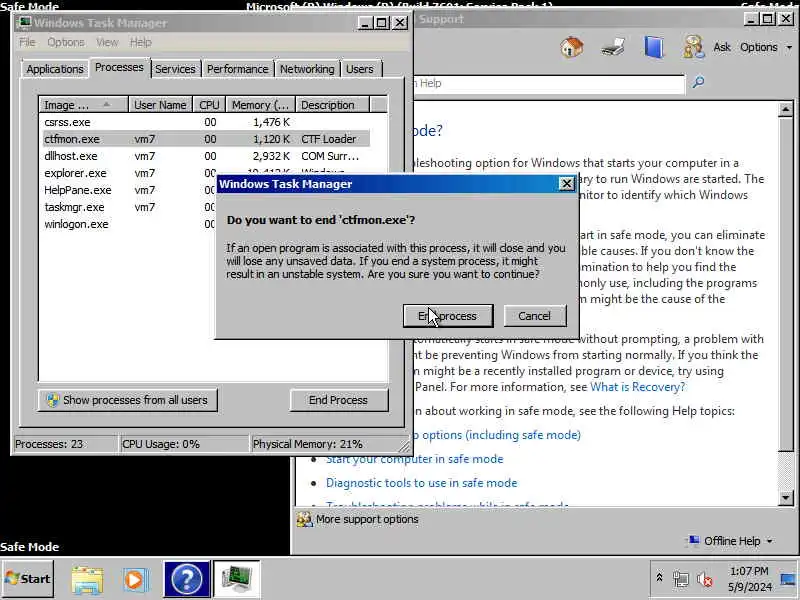The image size is (800, 600).
Task: Click the Help home icon
Action: pos(571,47)
